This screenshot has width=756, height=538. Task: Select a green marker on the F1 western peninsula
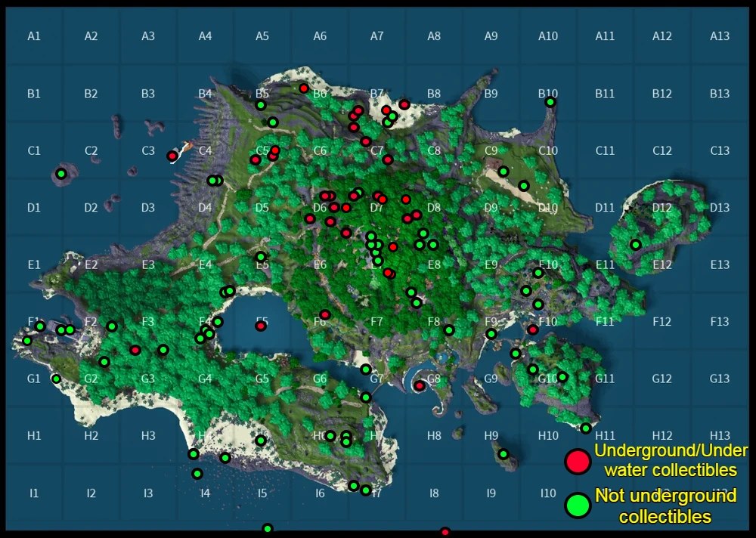40,326
